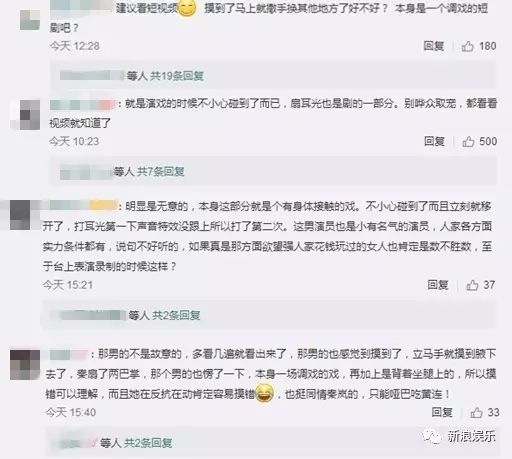Image resolution: width=512 pixels, height=459 pixels.
Task: Like the comment with 33 likes
Action: pyautogui.click(x=477, y=413)
